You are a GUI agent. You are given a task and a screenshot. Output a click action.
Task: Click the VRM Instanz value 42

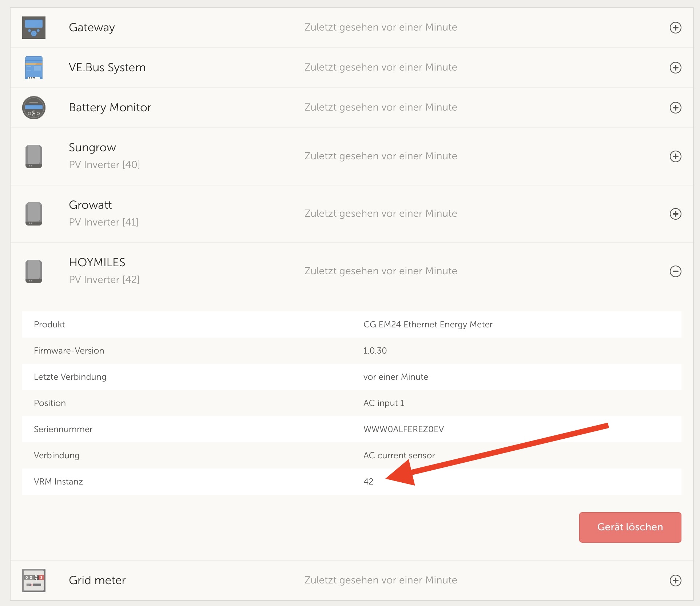pyautogui.click(x=368, y=482)
